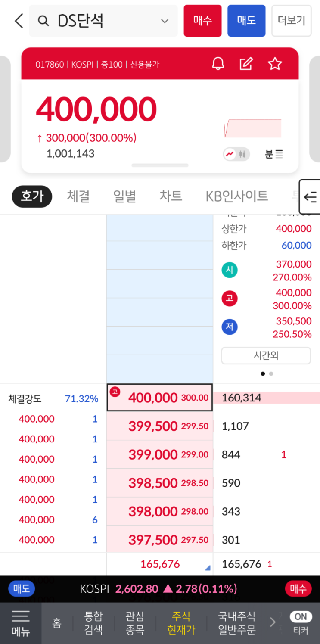
Task: Expand the total quantity corner triangle
Action: [x=208, y=569]
